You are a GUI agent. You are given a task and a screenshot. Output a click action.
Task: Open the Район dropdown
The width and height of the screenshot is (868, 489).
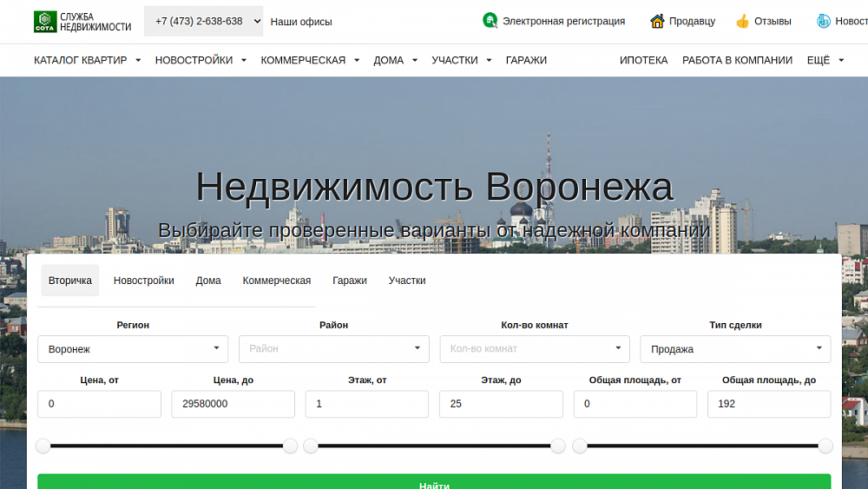[334, 349]
